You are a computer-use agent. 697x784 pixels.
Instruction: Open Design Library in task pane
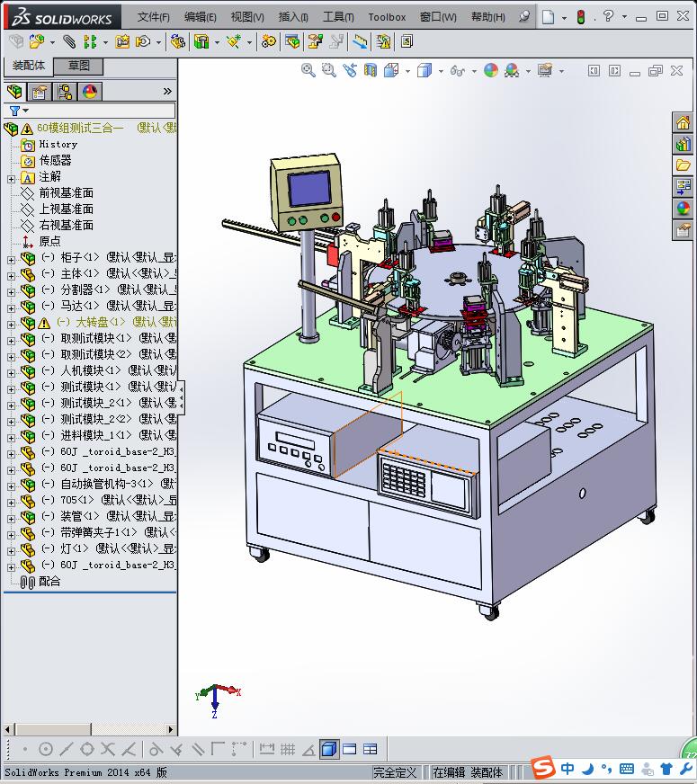683,145
